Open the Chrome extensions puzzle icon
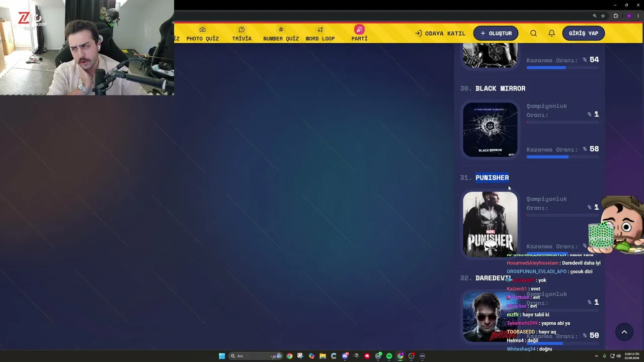The image size is (644, 362). pyautogui.click(x=615, y=16)
